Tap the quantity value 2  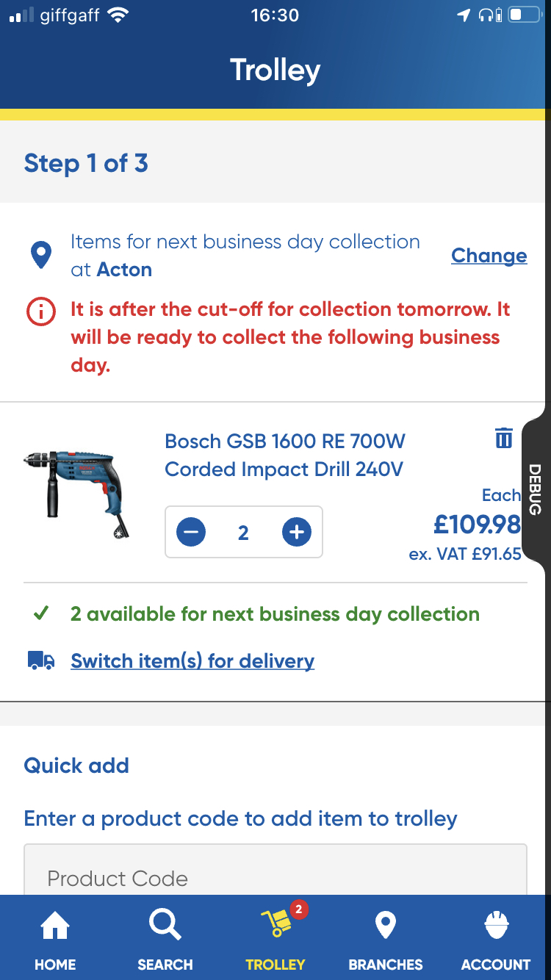click(243, 532)
